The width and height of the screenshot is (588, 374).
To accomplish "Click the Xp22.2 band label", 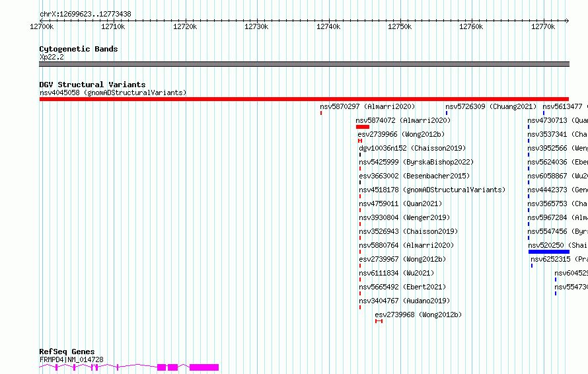I will tap(52, 57).
